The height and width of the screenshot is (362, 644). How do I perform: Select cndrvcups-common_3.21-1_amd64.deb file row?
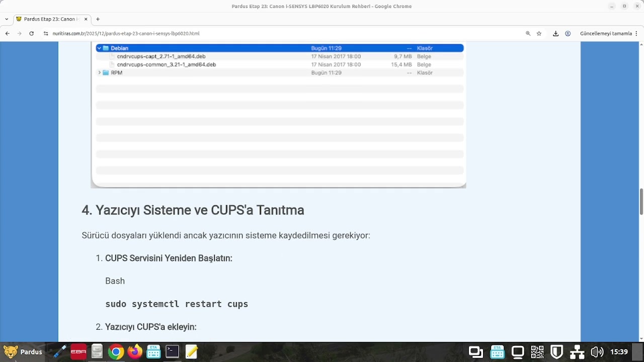[279, 64]
